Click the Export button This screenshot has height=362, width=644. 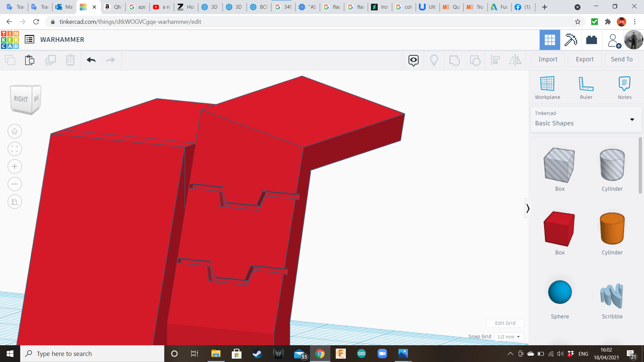click(x=585, y=59)
